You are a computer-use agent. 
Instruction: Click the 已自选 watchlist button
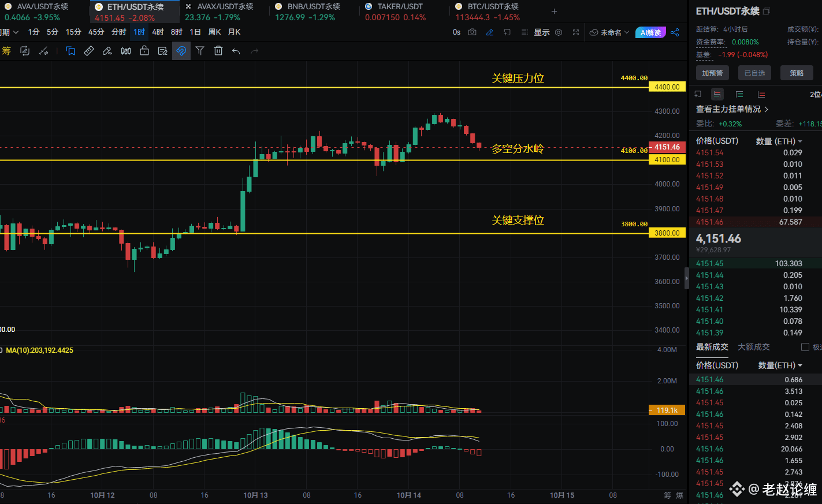(754, 73)
